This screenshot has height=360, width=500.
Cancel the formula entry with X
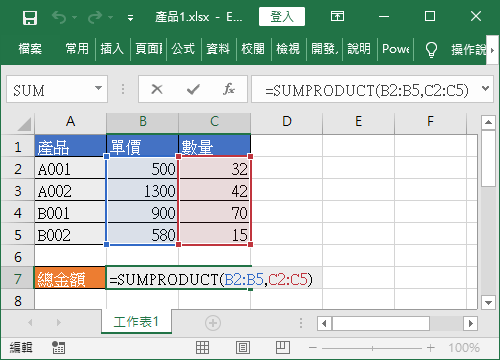pyautogui.click(x=157, y=89)
